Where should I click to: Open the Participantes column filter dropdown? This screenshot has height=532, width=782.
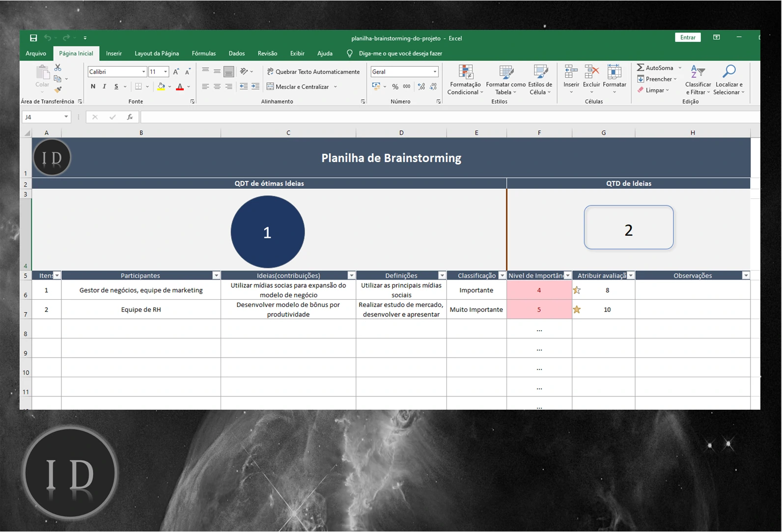(216, 276)
